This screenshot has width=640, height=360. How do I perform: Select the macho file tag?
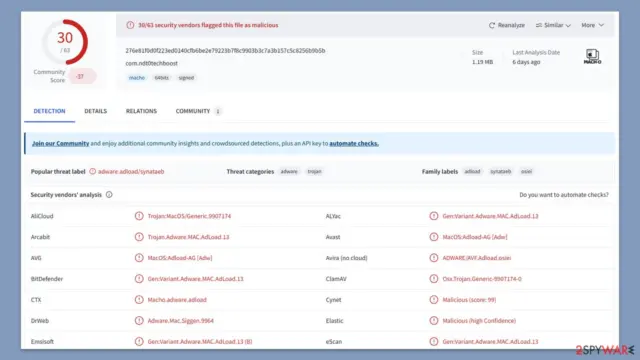point(137,78)
